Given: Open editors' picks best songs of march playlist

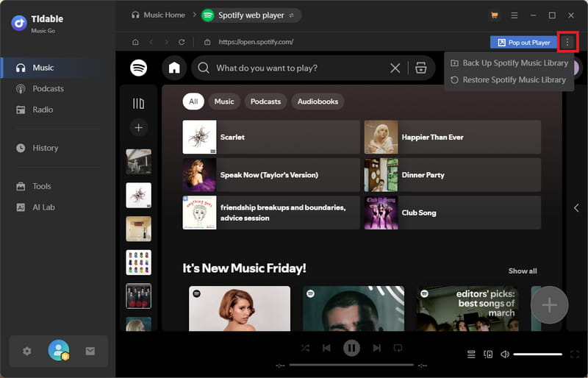Looking at the screenshot, I should [x=468, y=309].
